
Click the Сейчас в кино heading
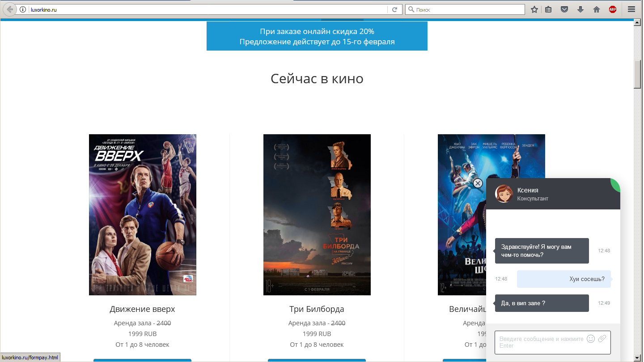[x=317, y=79]
